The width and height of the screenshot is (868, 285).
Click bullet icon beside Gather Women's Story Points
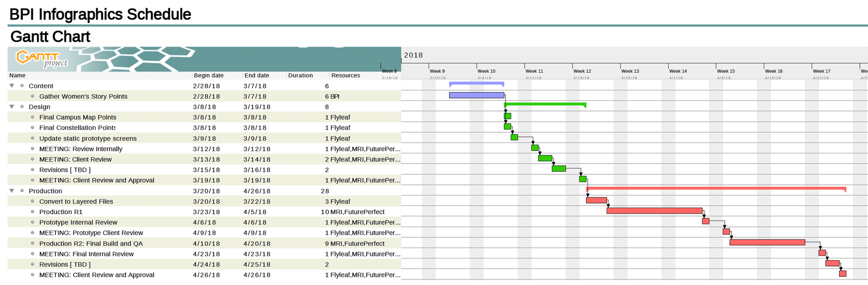coord(33,96)
